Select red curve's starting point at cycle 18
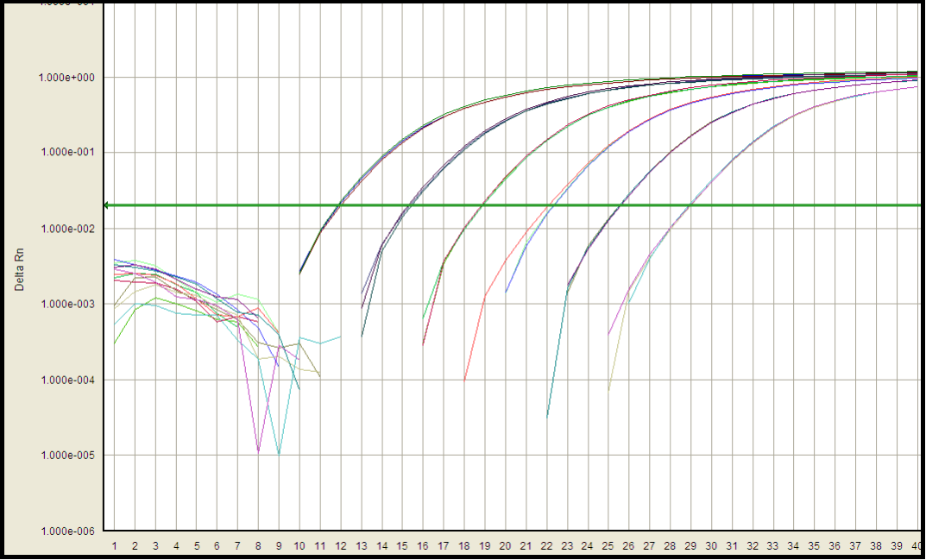The width and height of the screenshot is (926, 560). [x=464, y=380]
